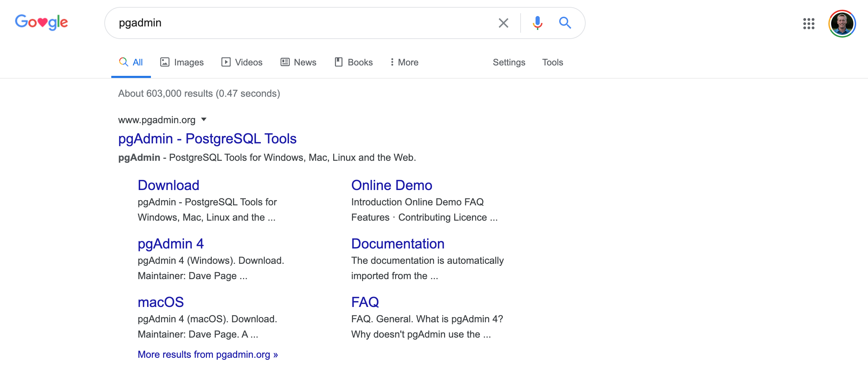Click the www.pgadmin.org URL text

pyautogui.click(x=157, y=120)
